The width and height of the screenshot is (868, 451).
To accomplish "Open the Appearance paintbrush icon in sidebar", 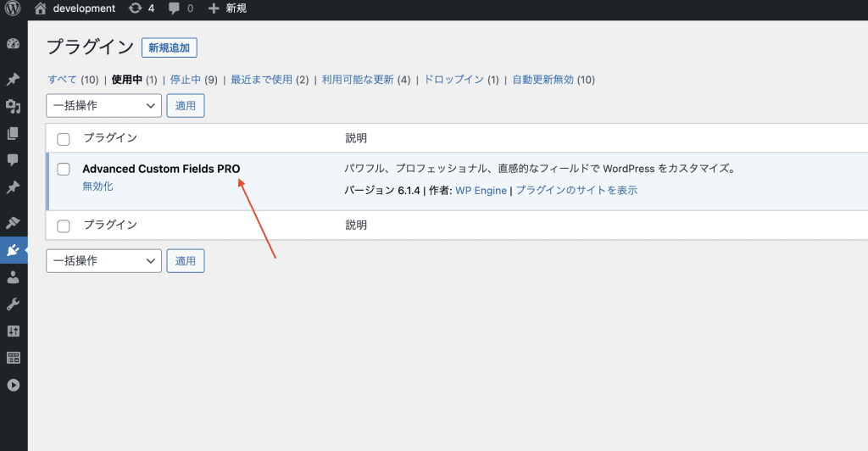I will click(14, 223).
